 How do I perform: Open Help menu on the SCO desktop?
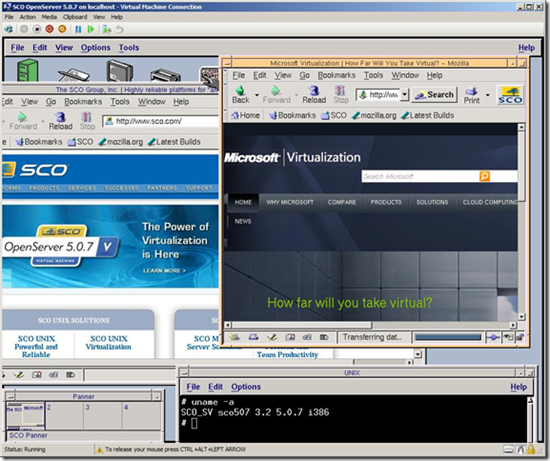point(526,48)
